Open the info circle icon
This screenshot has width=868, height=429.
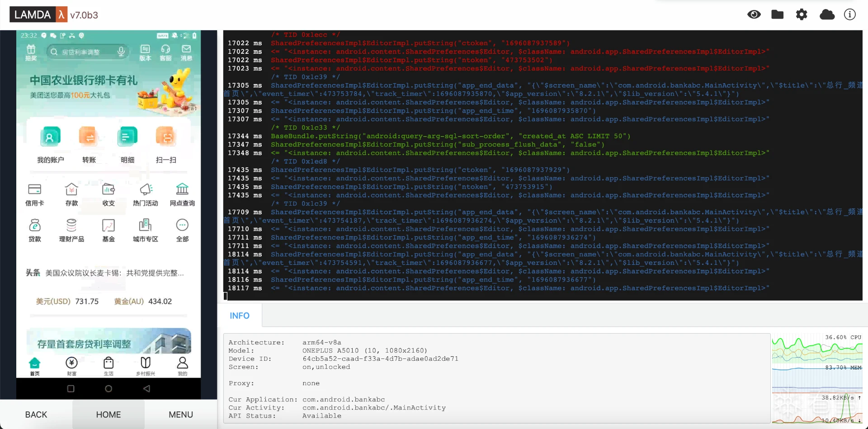pos(849,14)
